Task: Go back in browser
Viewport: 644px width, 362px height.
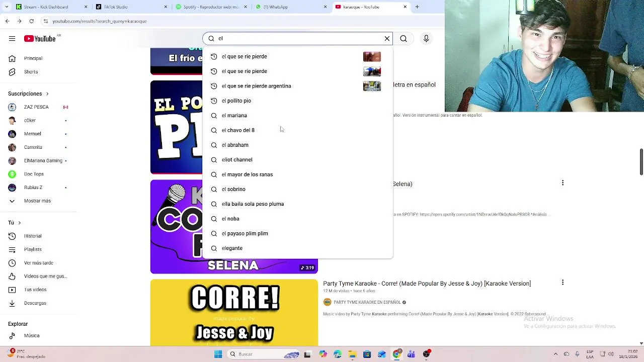Action: pyautogui.click(x=7, y=21)
